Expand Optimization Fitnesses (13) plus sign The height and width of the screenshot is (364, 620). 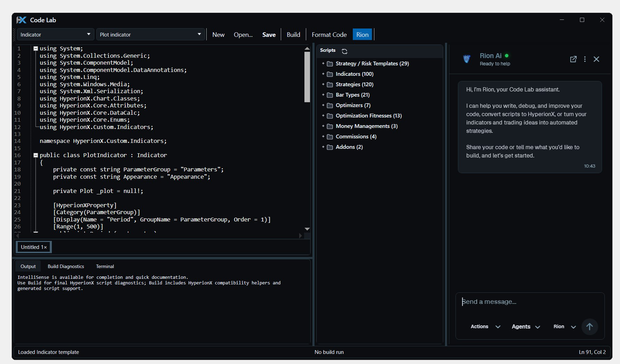(323, 115)
